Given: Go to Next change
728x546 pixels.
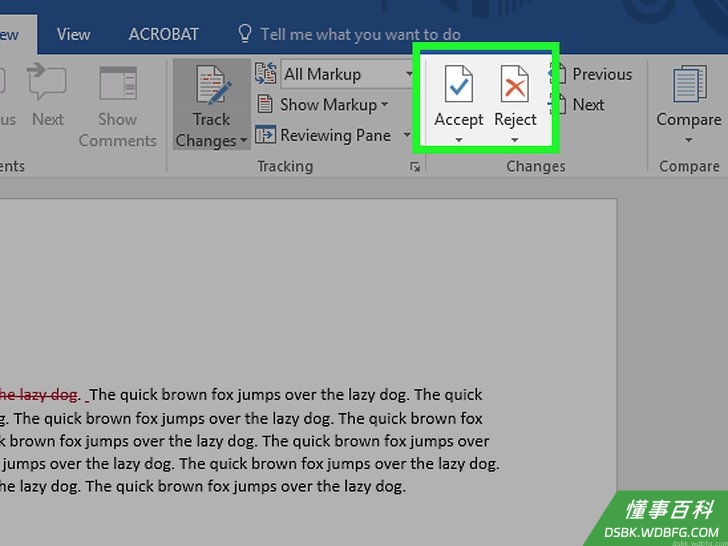Looking at the screenshot, I should pyautogui.click(x=577, y=105).
